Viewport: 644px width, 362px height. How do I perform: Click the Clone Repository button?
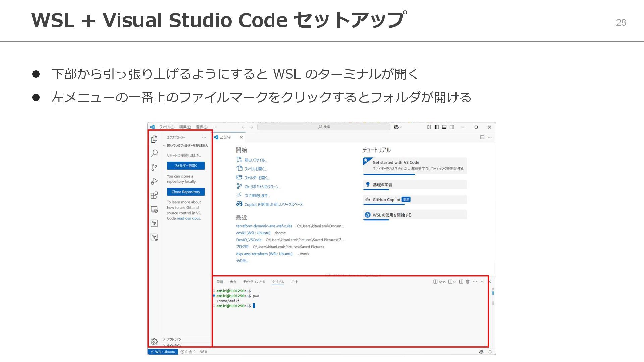tap(186, 192)
